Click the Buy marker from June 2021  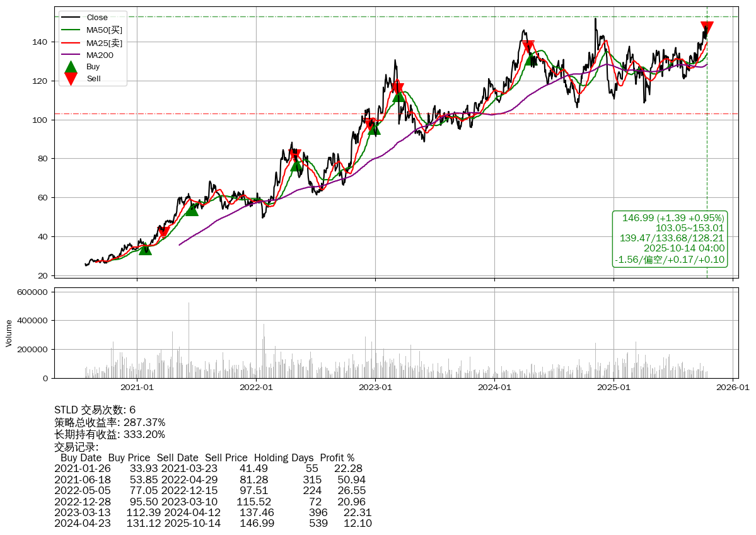192,209
